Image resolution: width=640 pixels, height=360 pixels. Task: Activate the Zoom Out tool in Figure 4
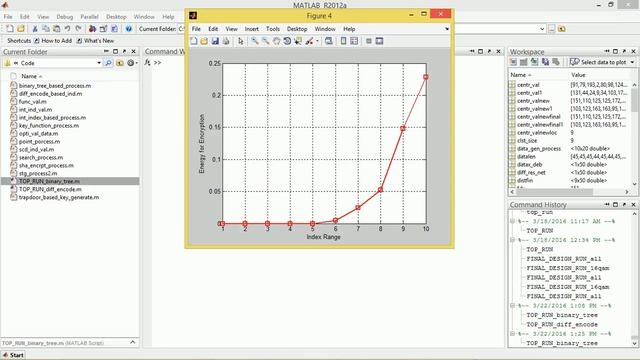click(265, 41)
